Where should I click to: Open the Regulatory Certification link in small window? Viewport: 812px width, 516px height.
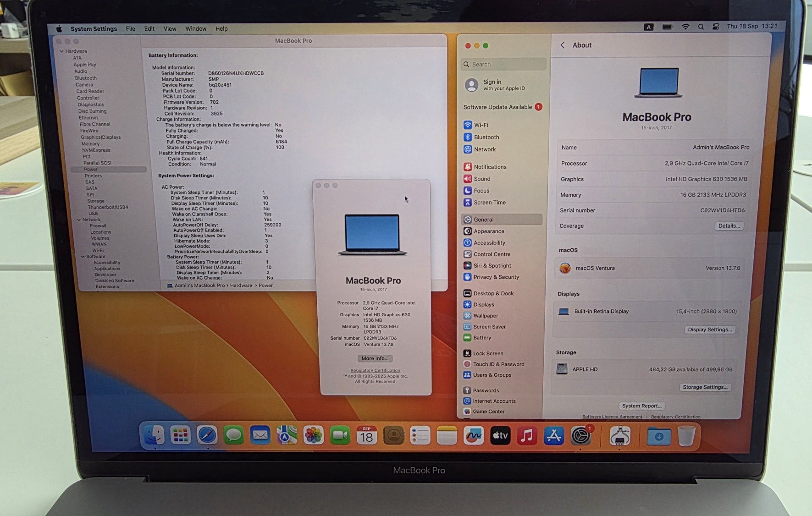pyautogui.click(x=375, y=371)
